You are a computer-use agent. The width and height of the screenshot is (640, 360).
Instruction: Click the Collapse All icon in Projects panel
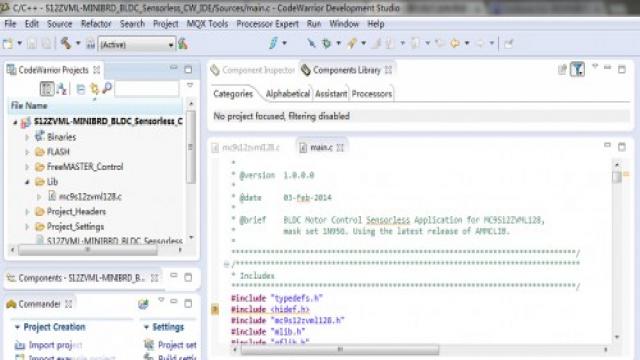(81, 89)
